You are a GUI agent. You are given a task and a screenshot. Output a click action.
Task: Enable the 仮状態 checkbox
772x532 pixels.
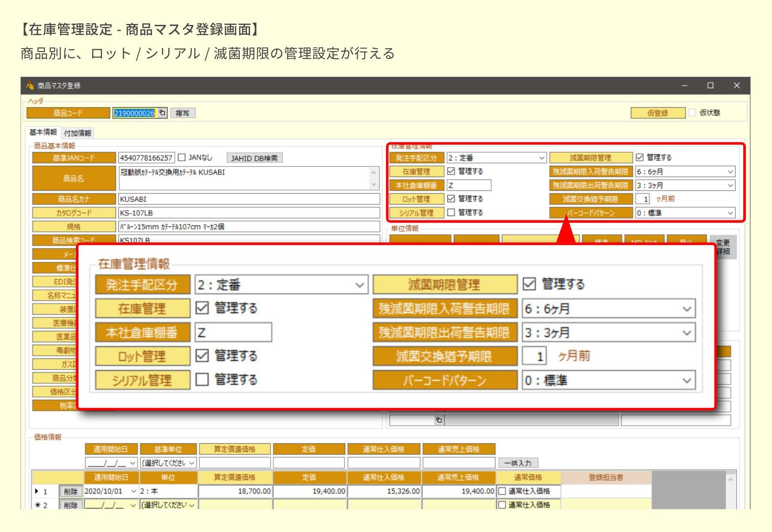[692, 113]
